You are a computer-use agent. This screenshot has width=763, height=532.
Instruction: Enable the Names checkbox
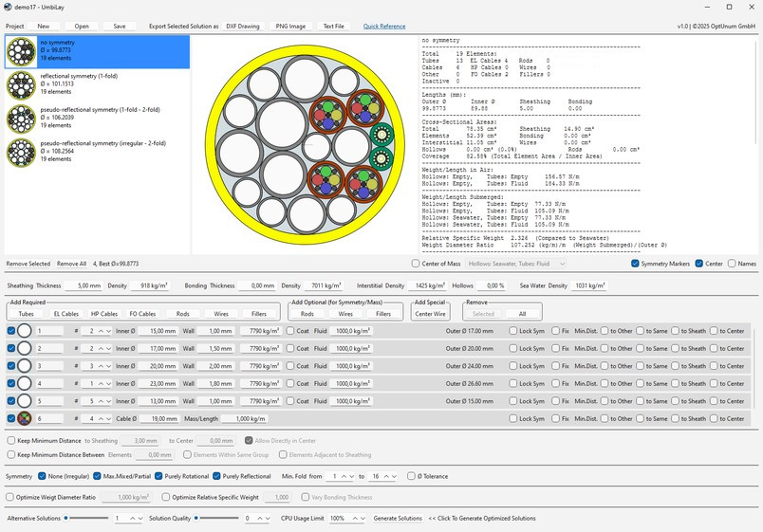tap(732, 264)
